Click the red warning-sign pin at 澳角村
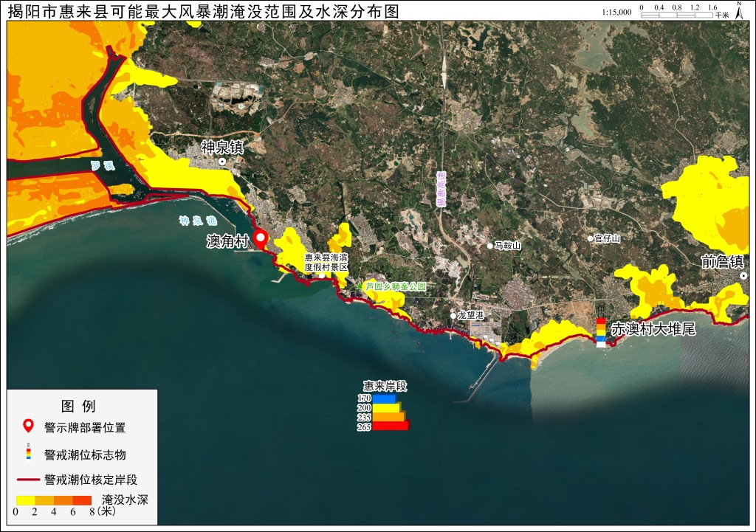The width and height of the screenshot is (756, 532). [x=261, y=240]
